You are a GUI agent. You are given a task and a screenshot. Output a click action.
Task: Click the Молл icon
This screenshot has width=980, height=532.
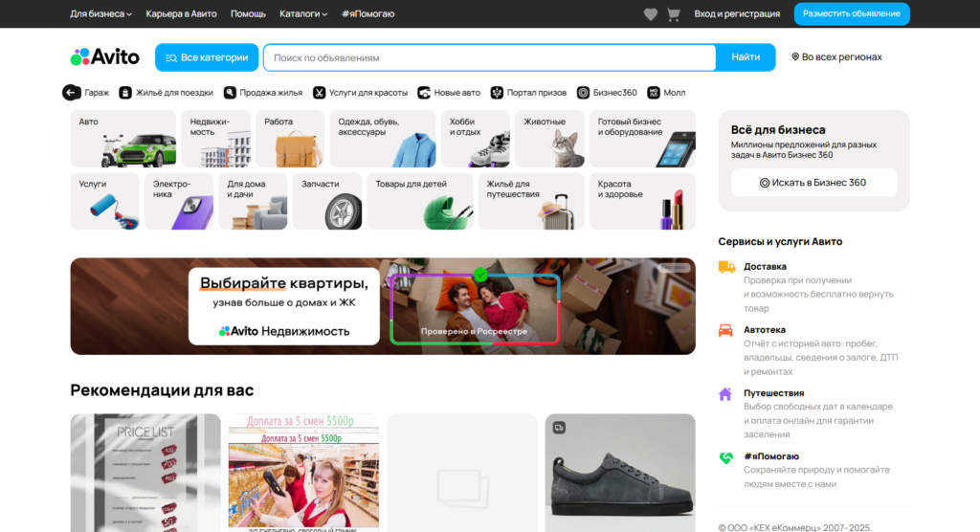(x=654, y=93)
